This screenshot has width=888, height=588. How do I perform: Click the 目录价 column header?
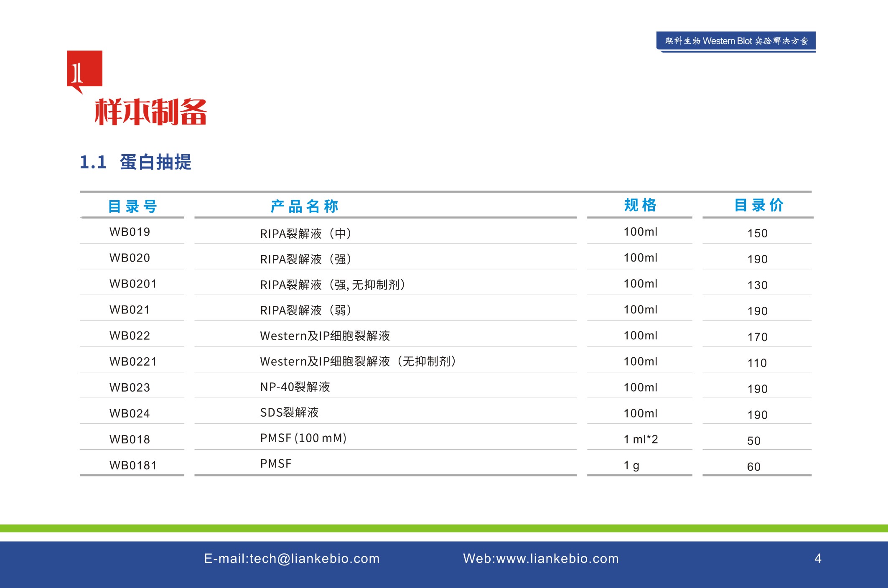point(758,205)
